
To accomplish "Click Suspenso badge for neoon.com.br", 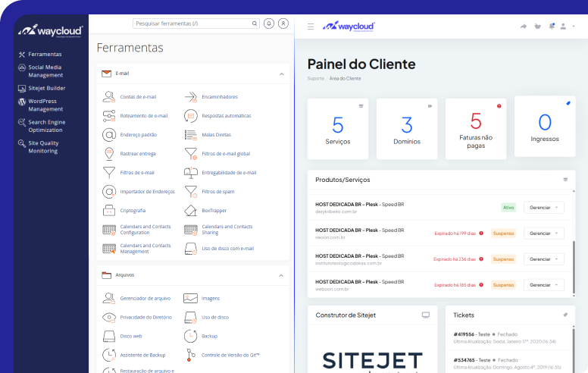I will (503, 234).
